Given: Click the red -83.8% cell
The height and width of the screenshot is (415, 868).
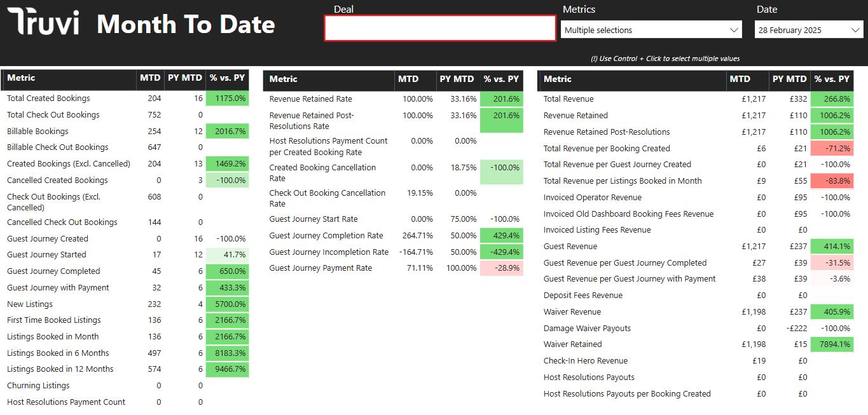Looking at the screenshot, I should [832, 181].
